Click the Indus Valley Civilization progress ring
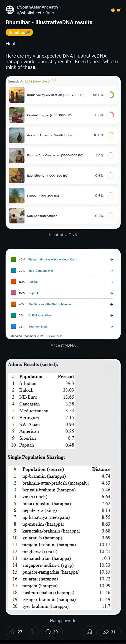The height and width of the screenshot is (644, 126). (x=110, y=95)
